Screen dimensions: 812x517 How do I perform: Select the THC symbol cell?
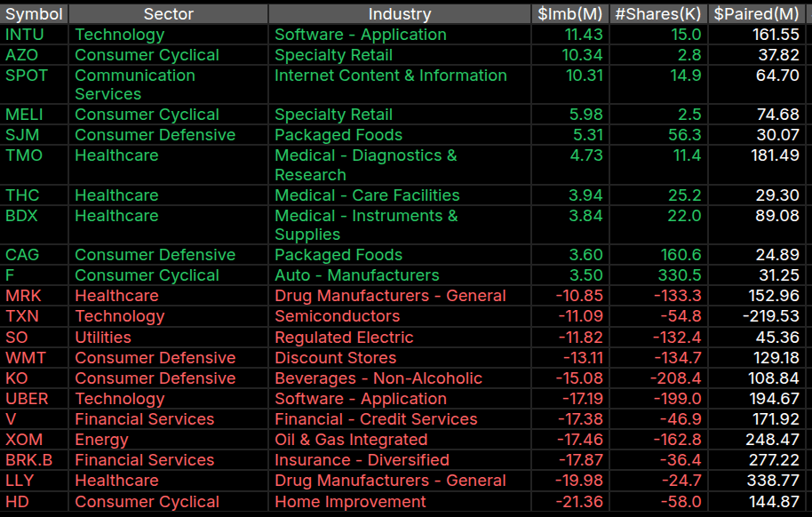(34, 195)
